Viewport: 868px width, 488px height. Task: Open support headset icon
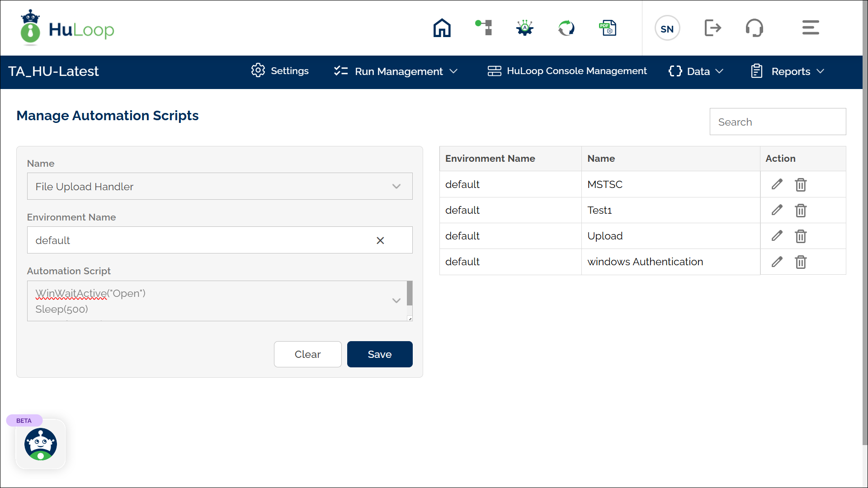(x=754, y=28)
